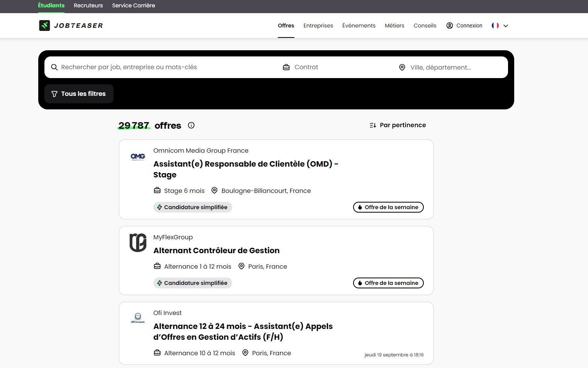Focus the Ville, département field
This screenshot has height=368, width=588.
(450, 67)
